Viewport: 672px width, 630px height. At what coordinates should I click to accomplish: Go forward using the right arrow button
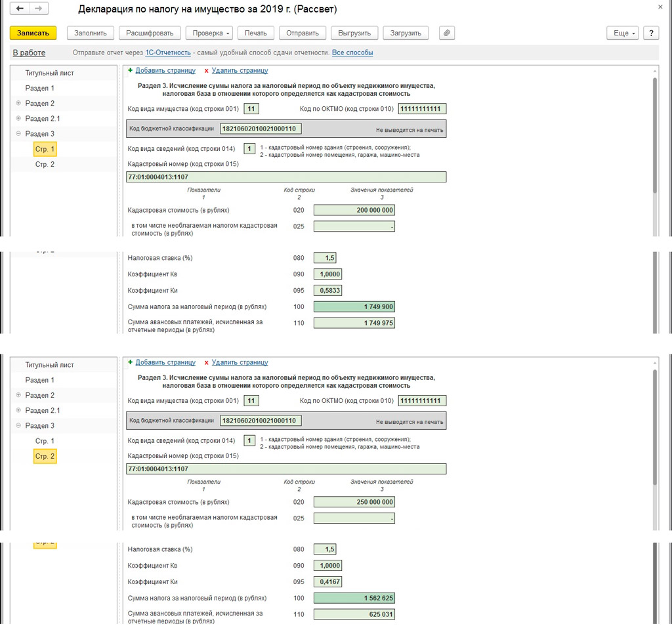tap(38, 9)
